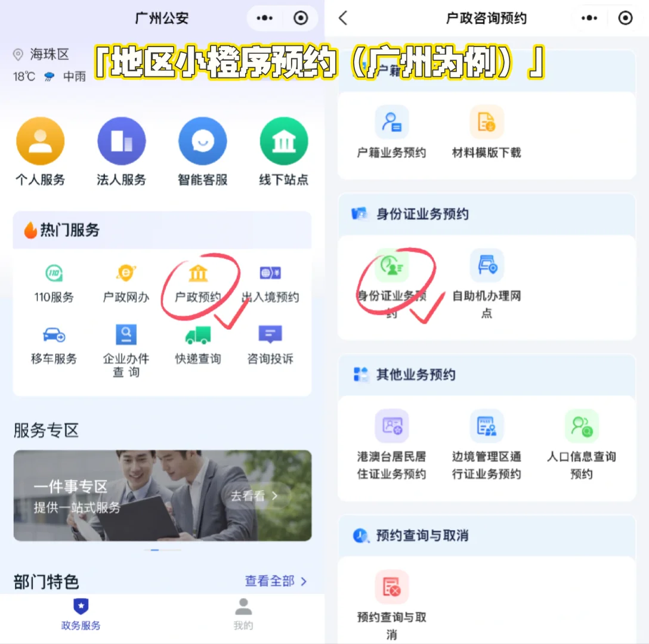Open 材料模版下载 download icon
649x644 pixels.
pos(487,122)
